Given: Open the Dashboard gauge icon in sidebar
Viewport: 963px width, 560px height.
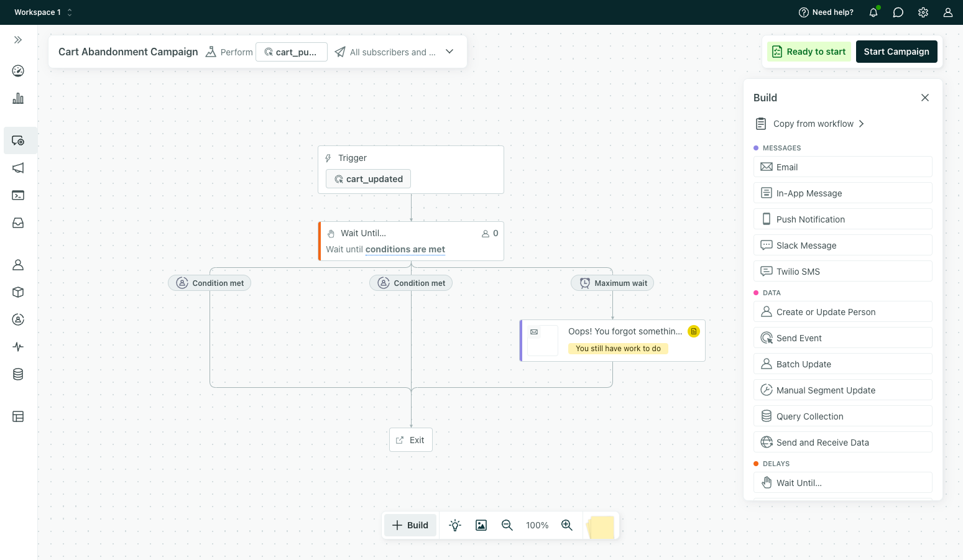Looking at the screenshot, I should pyautogui.click(x=18, y=71).
